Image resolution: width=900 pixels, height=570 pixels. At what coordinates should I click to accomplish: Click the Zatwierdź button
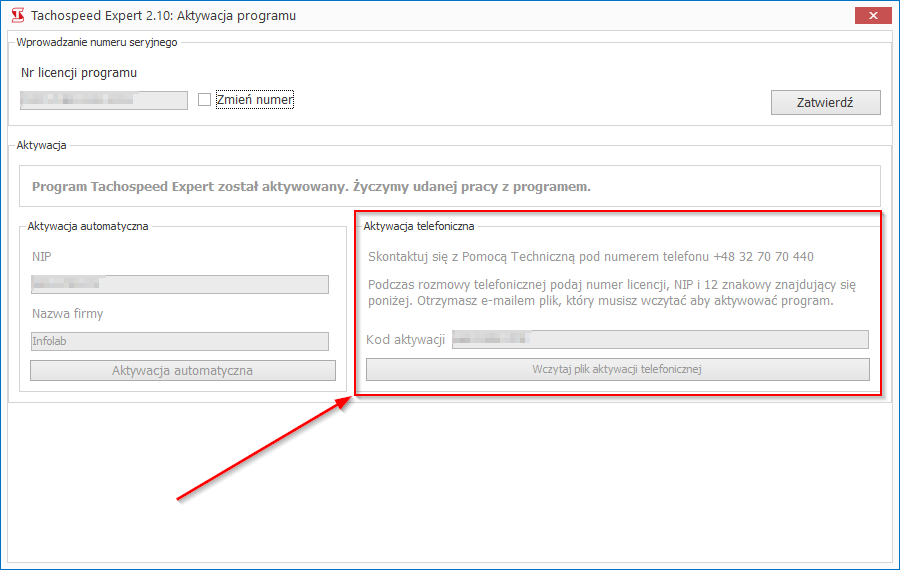coord(825,102)
